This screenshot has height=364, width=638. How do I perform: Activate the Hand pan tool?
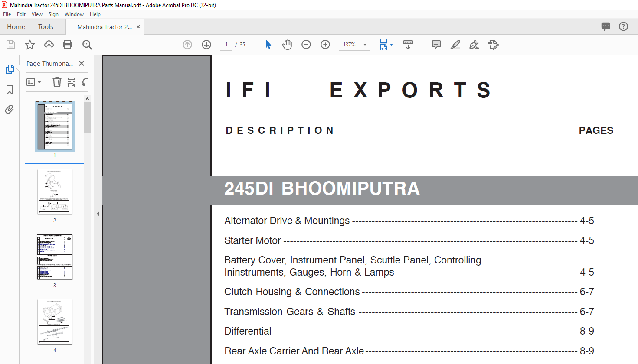tap(287, 45)
